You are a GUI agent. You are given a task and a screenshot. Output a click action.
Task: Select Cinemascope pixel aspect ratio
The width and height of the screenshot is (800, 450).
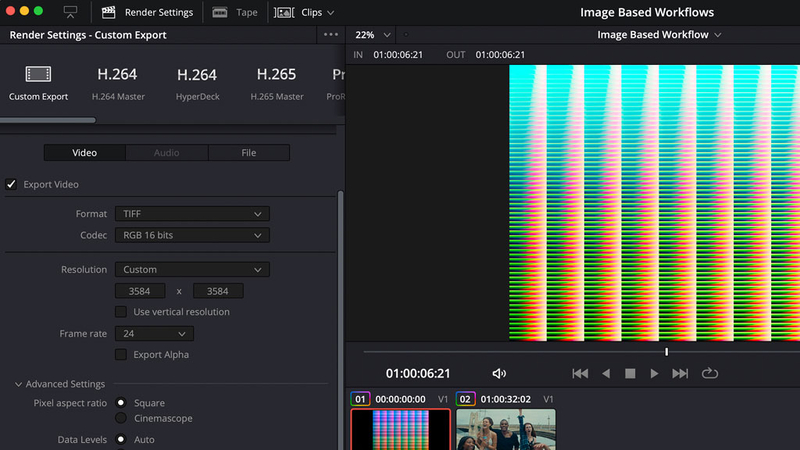(x=121, y=418)
